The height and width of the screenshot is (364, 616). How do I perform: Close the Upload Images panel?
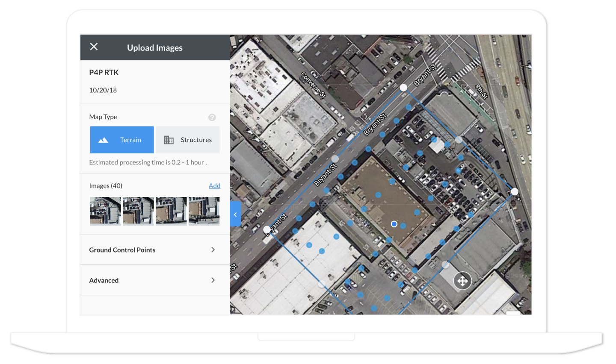tap(94, 47)
